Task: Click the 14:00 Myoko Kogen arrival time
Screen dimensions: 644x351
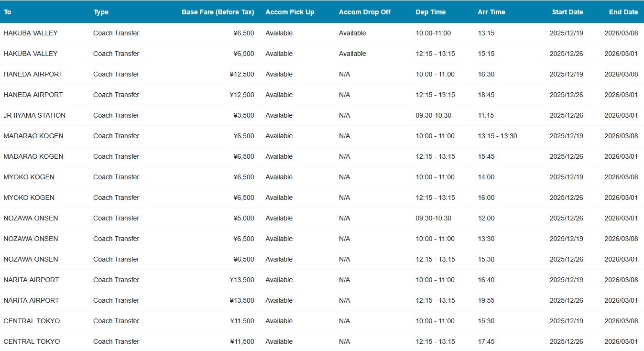Action: tap(486, 177)
